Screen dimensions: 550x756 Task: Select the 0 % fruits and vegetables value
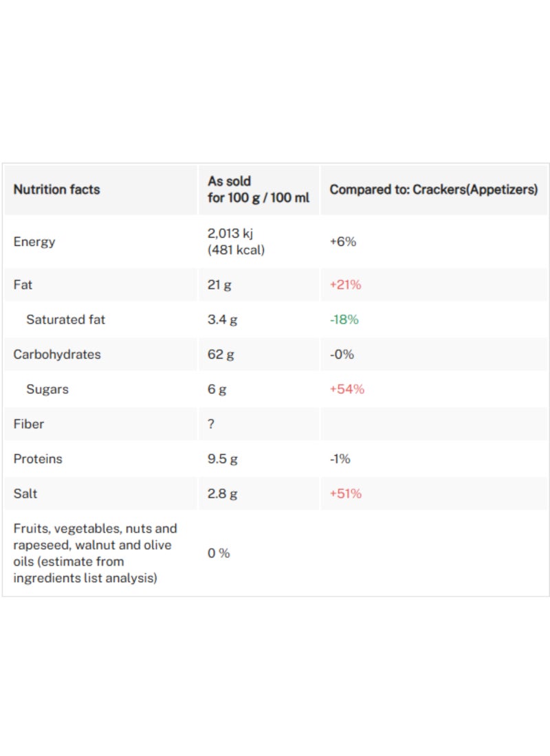coord(219,553)
